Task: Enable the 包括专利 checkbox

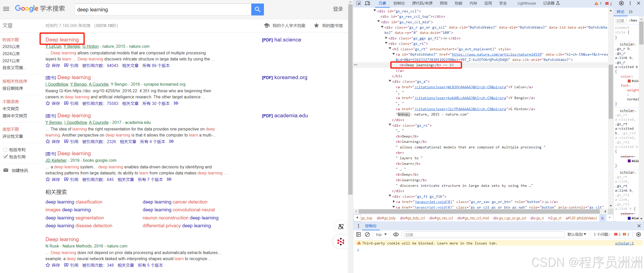Action: tap(5, 150)
